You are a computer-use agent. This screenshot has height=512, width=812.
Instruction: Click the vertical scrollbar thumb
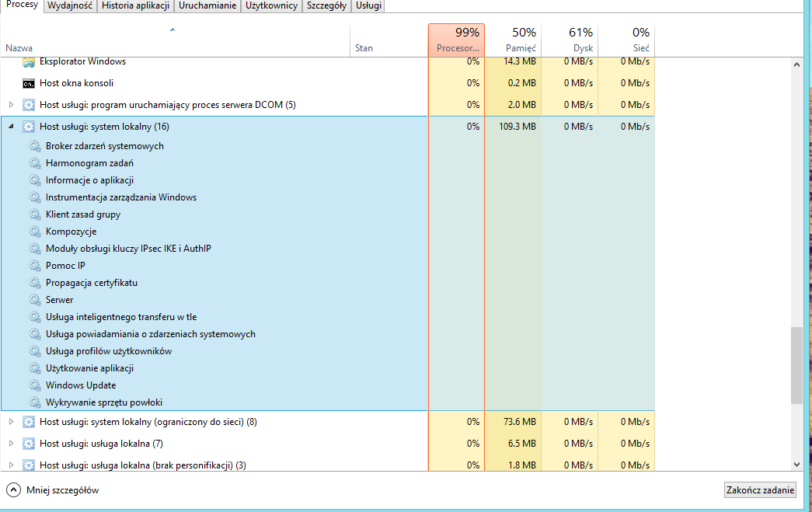tap(796, 365)
